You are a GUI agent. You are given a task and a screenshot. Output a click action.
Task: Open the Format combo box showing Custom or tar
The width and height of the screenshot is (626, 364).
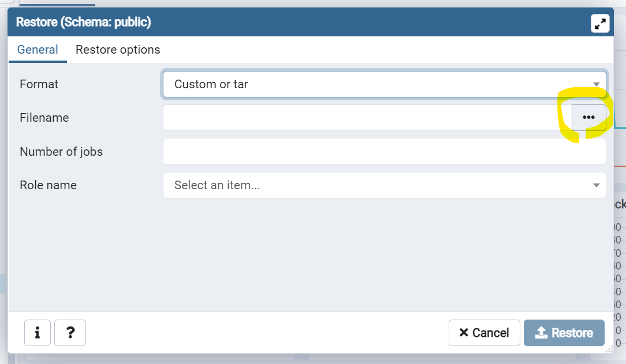[x=375, y=84]
